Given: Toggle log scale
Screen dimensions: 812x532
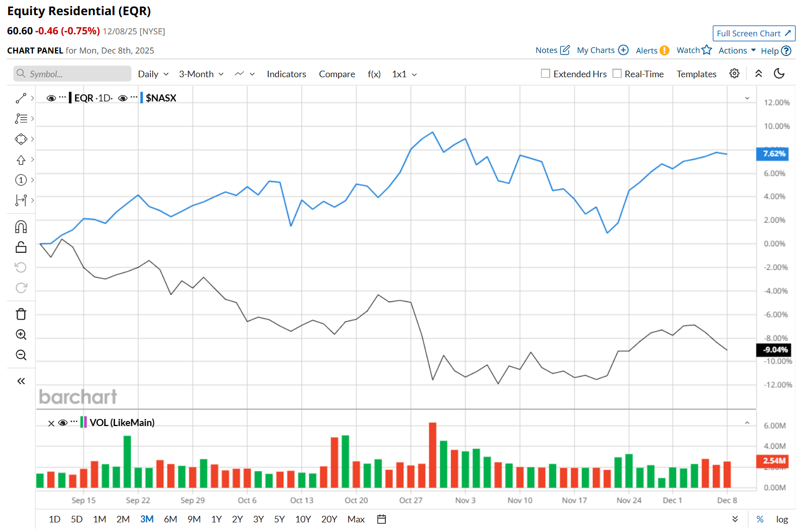Looking at the screenshot, I should pos(782,519).
